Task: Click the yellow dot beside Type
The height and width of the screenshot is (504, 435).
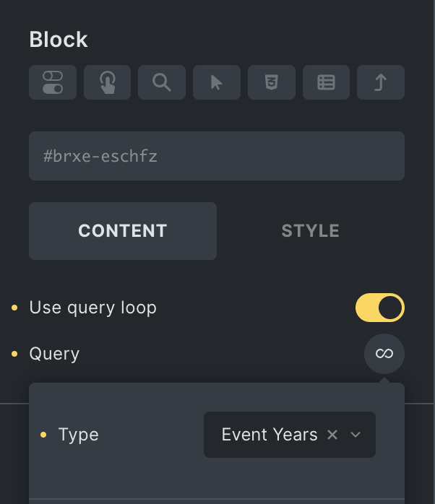Action: [43, 435]
